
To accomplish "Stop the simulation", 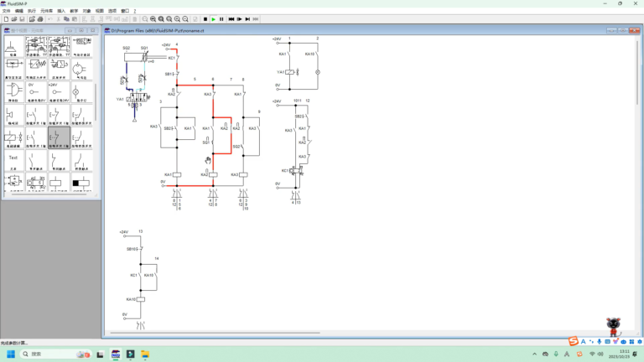I will 205,19.
